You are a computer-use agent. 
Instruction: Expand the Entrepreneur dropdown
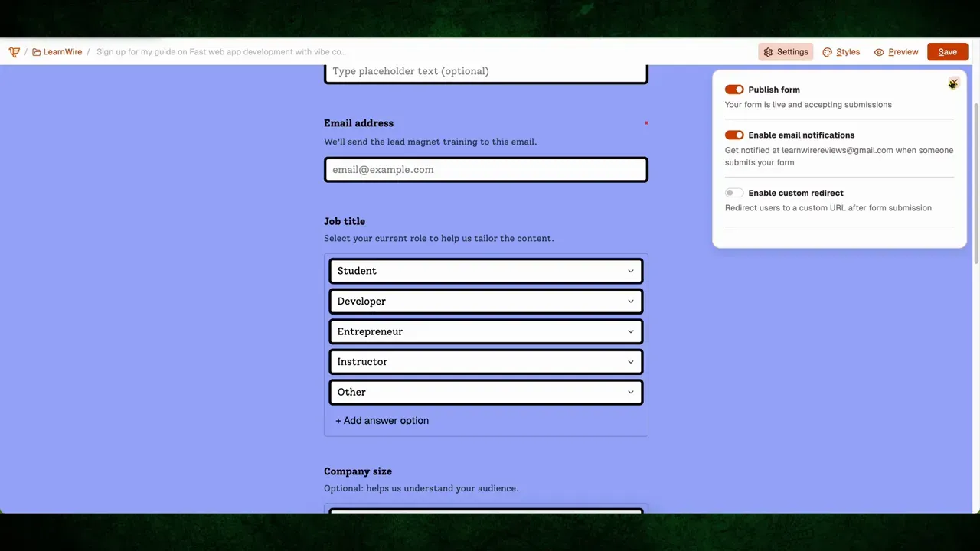tap(630, 331)
